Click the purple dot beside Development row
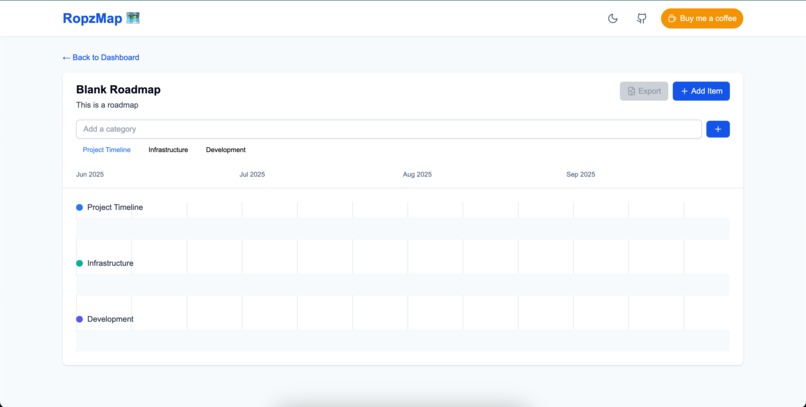The image size is (806, 407). pos(79,319)
